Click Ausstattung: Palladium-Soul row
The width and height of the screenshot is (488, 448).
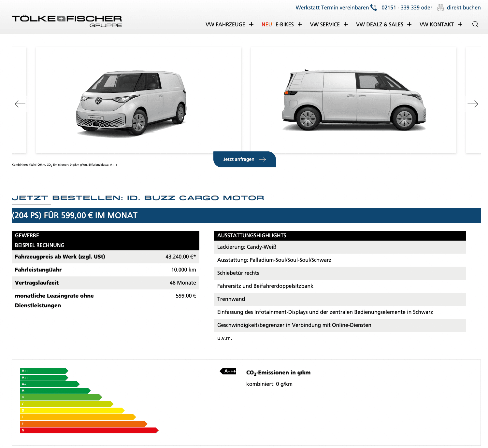pyautogui.click(x=340, y=260)
